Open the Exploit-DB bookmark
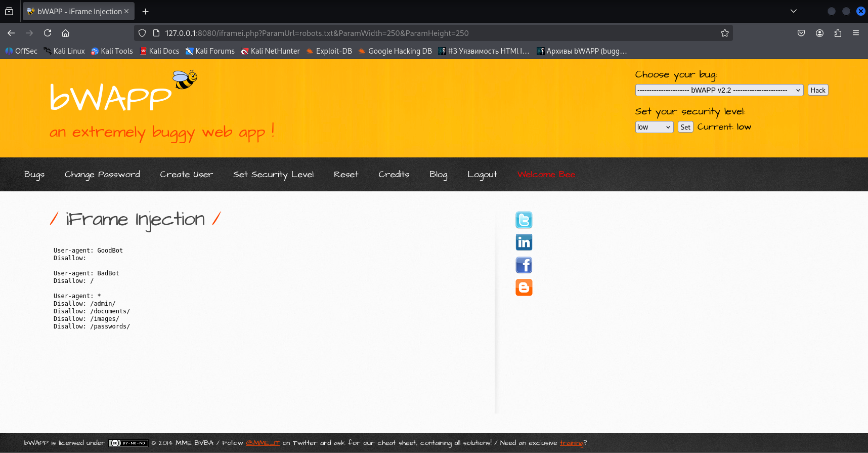This screenshot has width=868, height=453. point(329,51)
